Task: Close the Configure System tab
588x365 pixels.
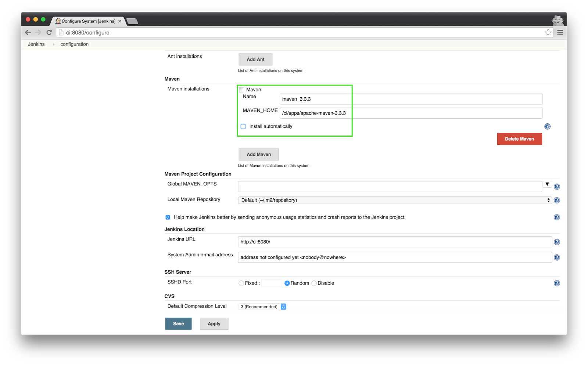Action: click(x=120, y=21)
